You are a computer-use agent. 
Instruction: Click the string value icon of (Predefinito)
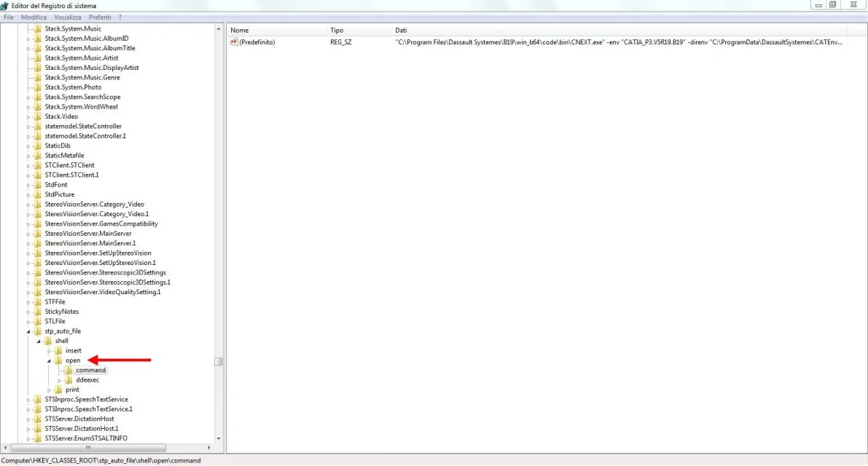pyautogui.click(x=234, y=42)
